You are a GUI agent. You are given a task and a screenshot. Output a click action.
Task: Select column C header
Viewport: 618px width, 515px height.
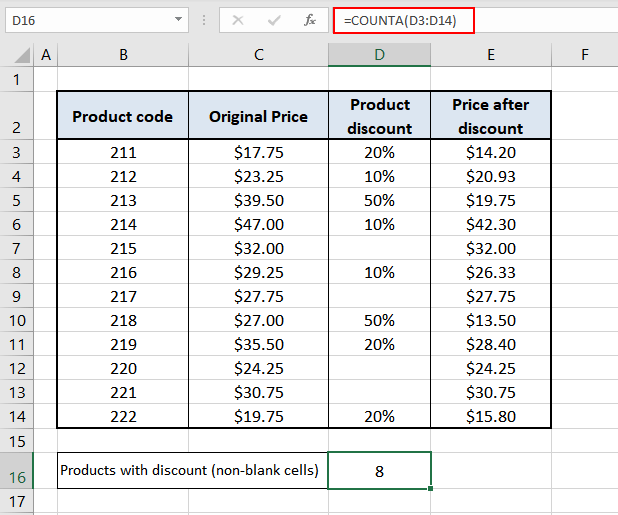pyautogui.click(x=259, y=55)
